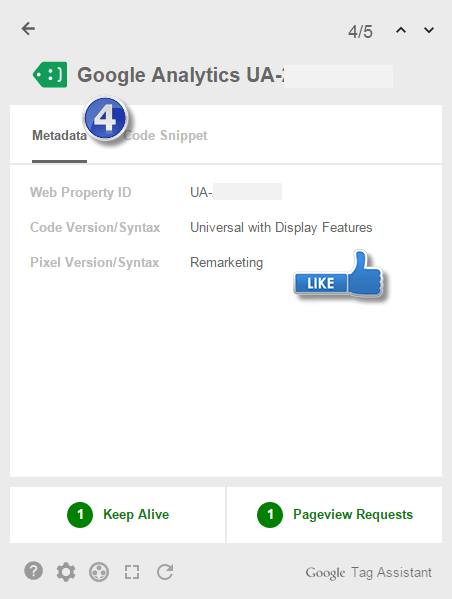Open the Code Snippet tab
Screen dimensions: 452x599
pos(165,135)
